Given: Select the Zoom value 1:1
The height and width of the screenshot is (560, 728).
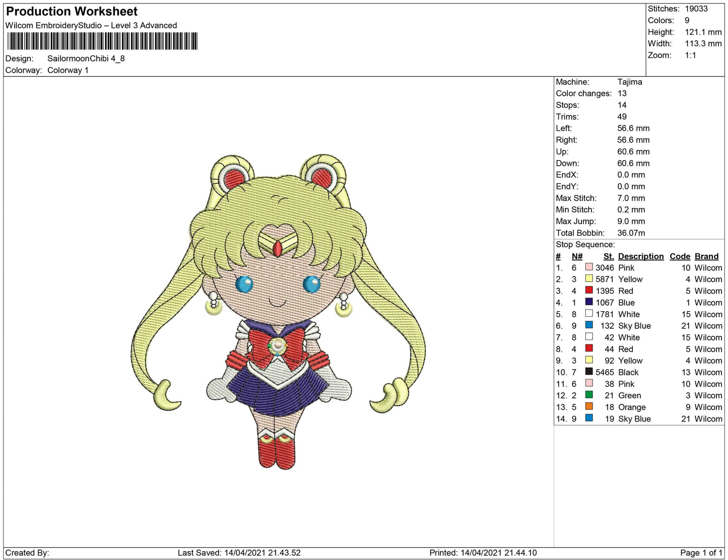Looking at the screenshot, I should tap(690, 55).
